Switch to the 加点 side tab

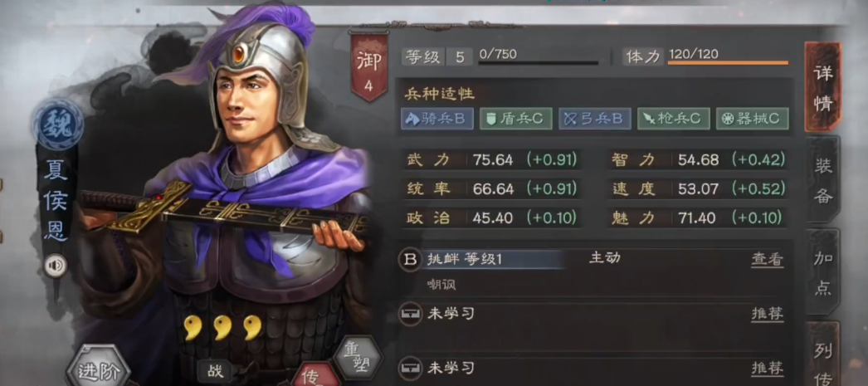(x=823, y=272)
